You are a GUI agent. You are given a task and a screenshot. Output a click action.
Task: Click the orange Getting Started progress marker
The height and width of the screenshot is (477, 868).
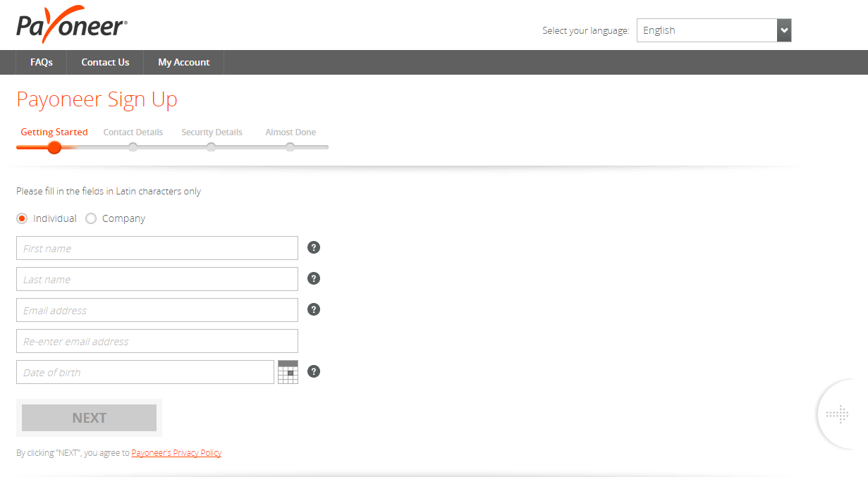pyautogui.click(x=54, y=147)
